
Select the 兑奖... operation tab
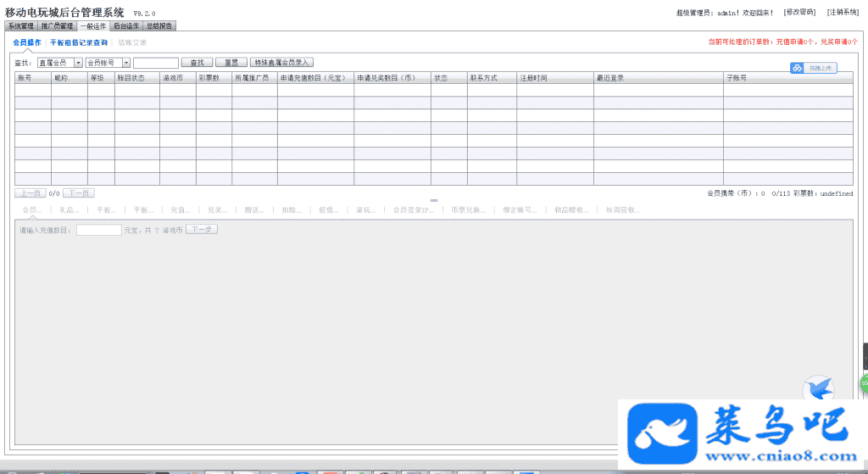pos(218,210)
